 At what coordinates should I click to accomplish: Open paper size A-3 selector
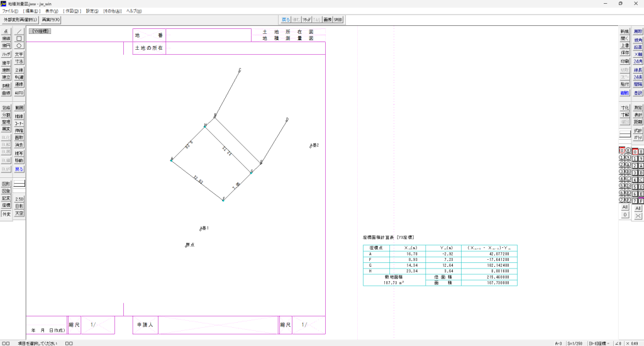coord(558,343)
